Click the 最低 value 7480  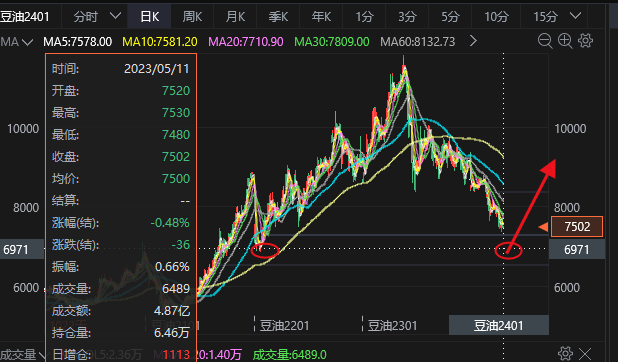176,135
